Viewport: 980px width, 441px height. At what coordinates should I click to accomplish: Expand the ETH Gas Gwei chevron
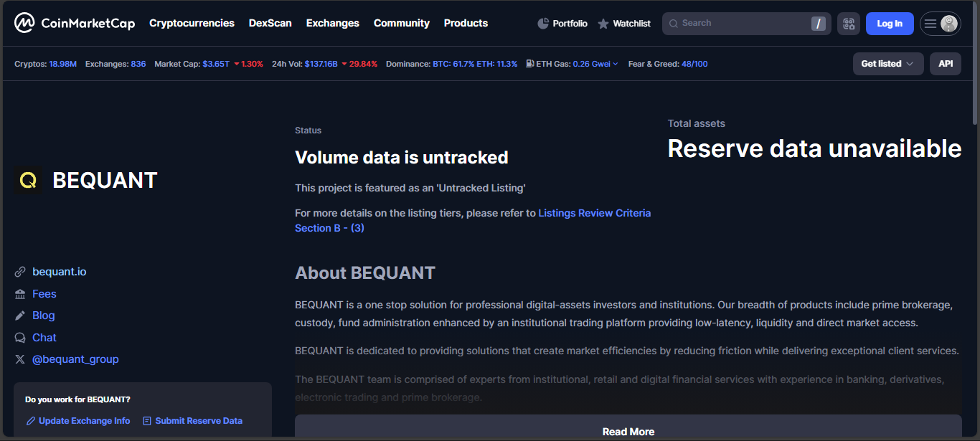616,64
